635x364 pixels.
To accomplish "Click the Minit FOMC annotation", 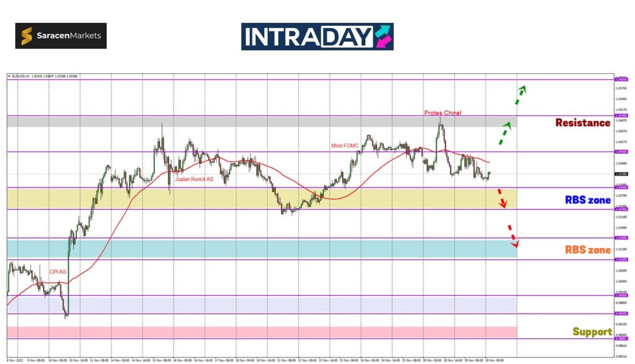I will [346, 146].
